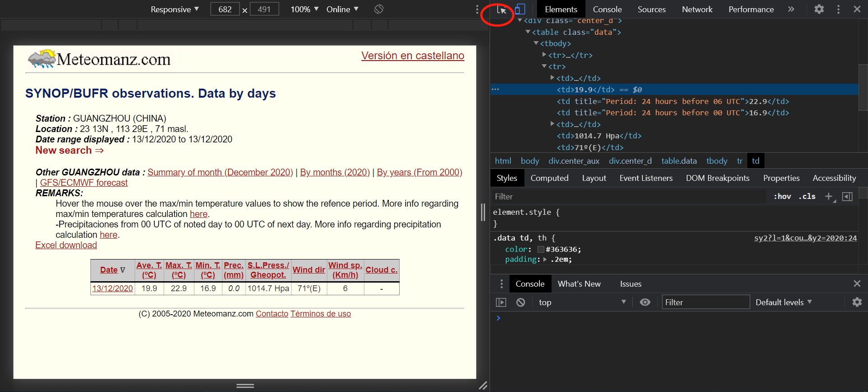Open the sy2?l=1&cou stylesheet source link
The width and height of the screenshot is (868, 392).
(x=805, y=238)
